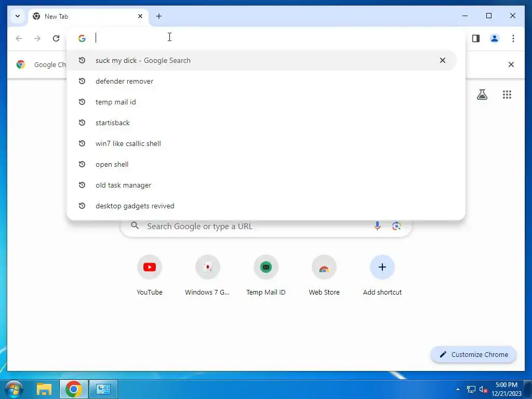The height and width of the screenshot is (399, 532).
Task: Click history icon beside 'defender remover'
Action: pyautogui.click(x=82, y=81)
